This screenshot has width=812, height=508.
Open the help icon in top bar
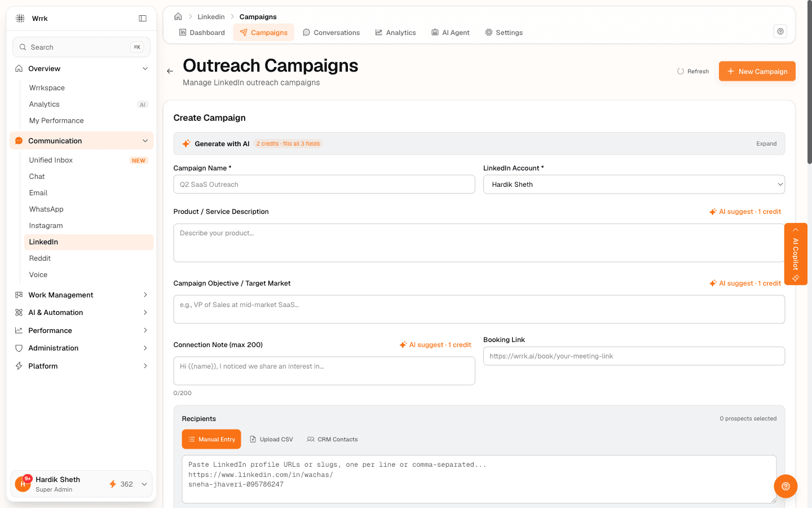click(x=780, y=32)
